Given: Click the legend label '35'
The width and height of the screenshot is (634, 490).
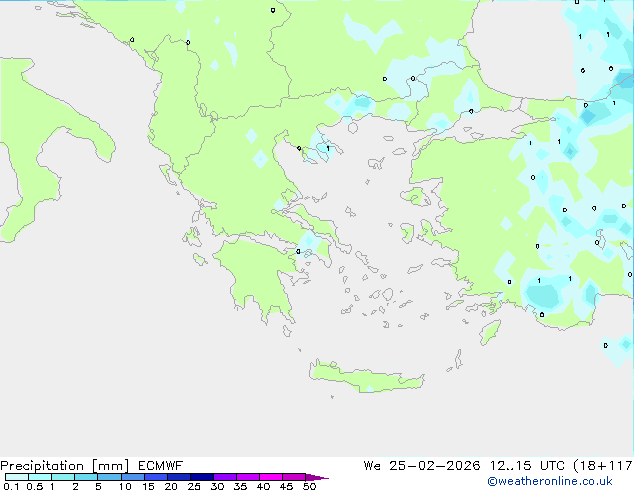Looking at the screenshot, I should coord(240,486).
